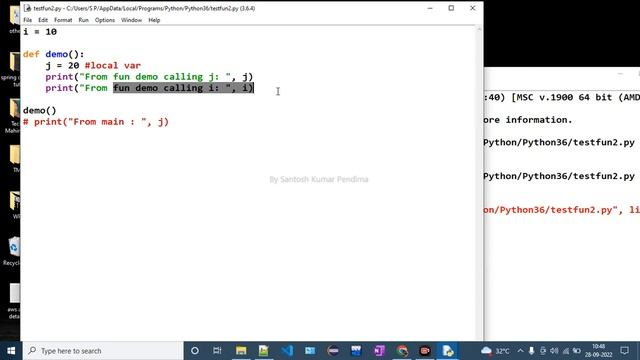
Task: Click the 'def demo():' line
Action: point(53,54)
